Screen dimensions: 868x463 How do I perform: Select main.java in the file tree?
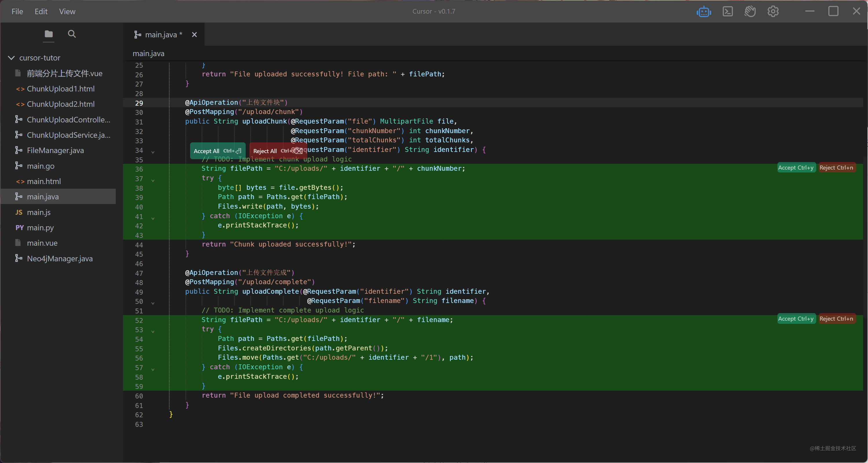coord(58,197)
